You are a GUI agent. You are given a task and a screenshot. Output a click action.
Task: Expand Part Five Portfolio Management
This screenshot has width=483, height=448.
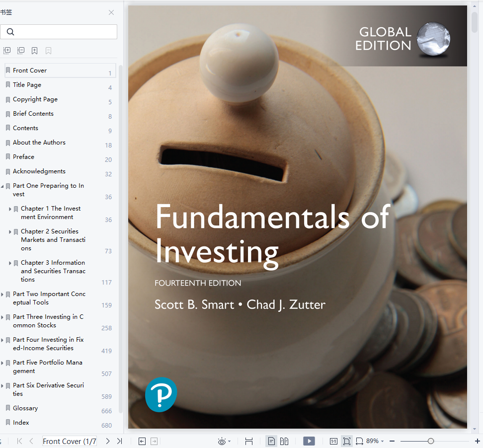[x=2, y=363]
